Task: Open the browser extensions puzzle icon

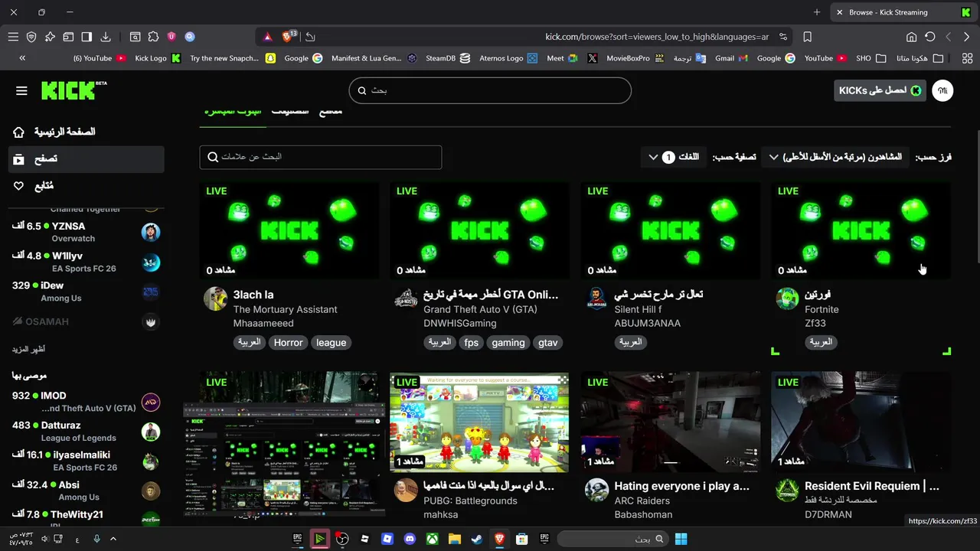Action: (153, 37)
